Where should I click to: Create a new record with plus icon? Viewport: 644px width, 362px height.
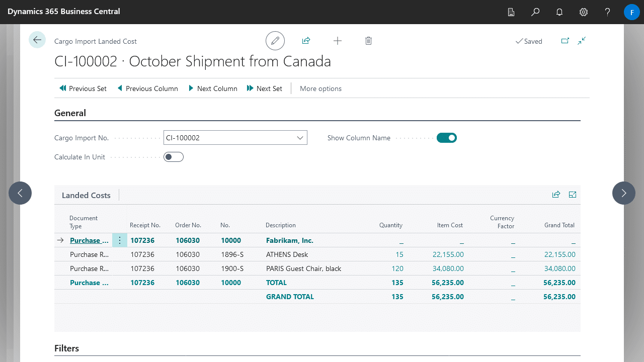338,41
